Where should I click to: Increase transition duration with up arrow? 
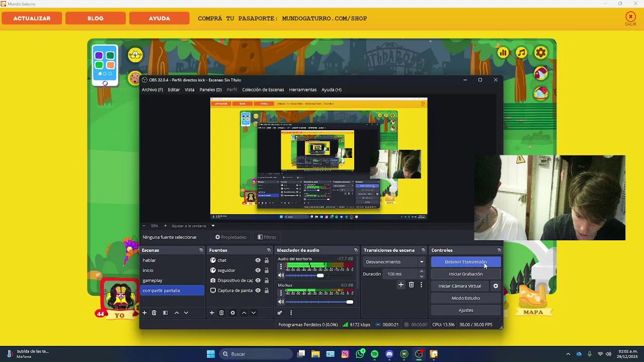422,271
